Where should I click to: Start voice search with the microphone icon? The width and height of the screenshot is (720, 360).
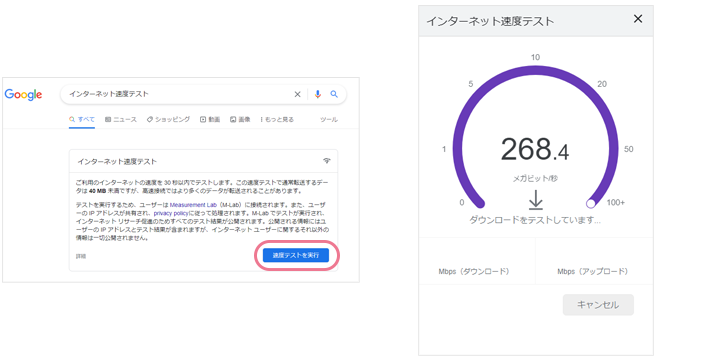point(318,94)
